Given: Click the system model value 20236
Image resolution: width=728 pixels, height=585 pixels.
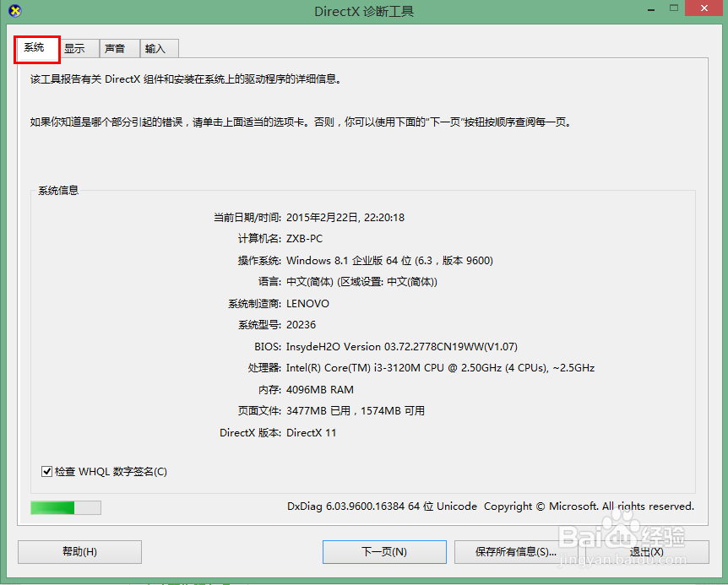Looking at the screenshot, I should click(301, 325).
